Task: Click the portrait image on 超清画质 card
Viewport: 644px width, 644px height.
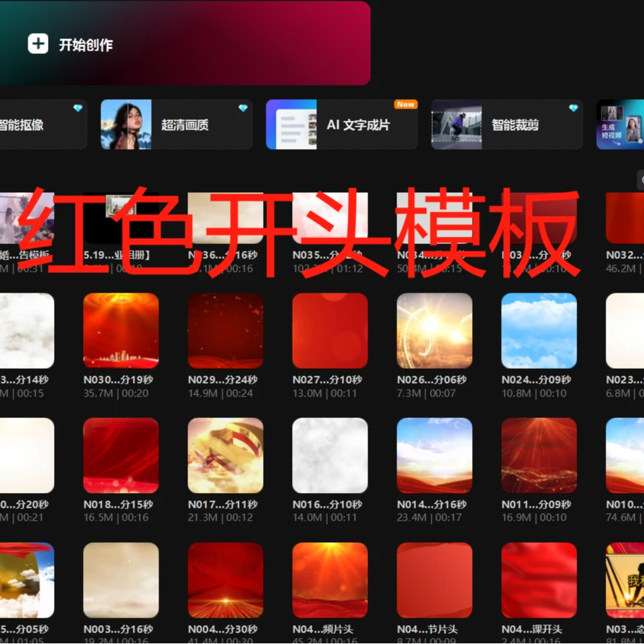Action: 126,125
